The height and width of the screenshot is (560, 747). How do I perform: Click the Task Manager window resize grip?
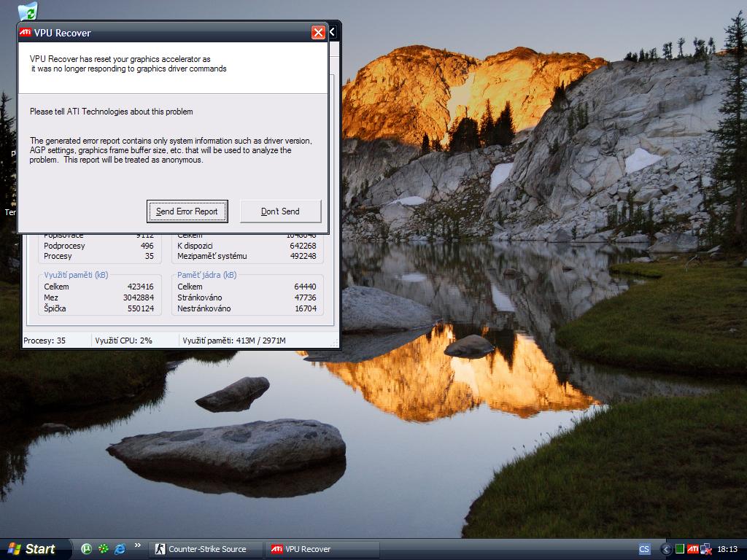334,343
